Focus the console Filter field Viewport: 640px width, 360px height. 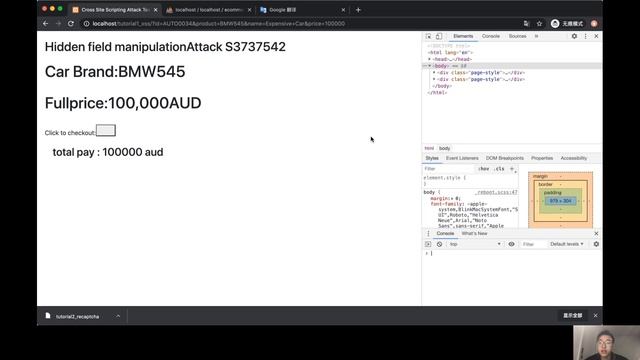click(533, 244)
